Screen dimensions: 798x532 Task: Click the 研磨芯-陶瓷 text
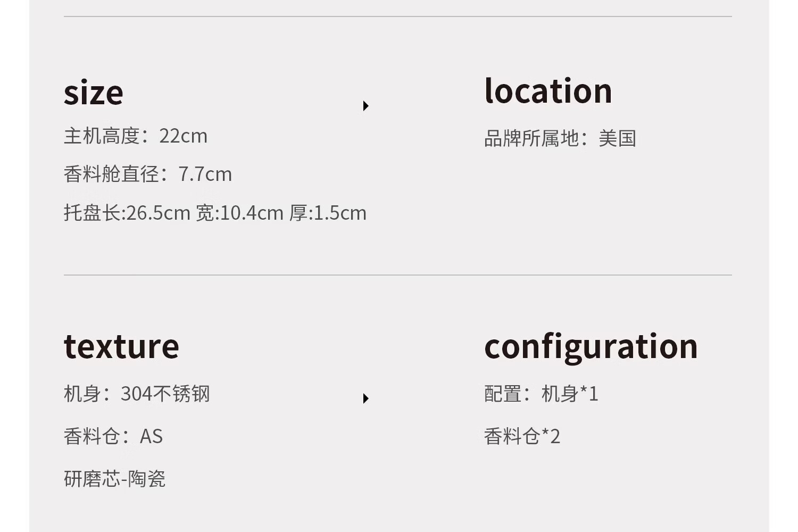[x=114, y=479]
